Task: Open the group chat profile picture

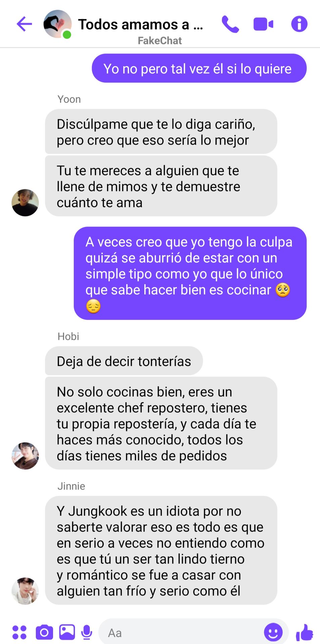Action: [x=57, y=24]
